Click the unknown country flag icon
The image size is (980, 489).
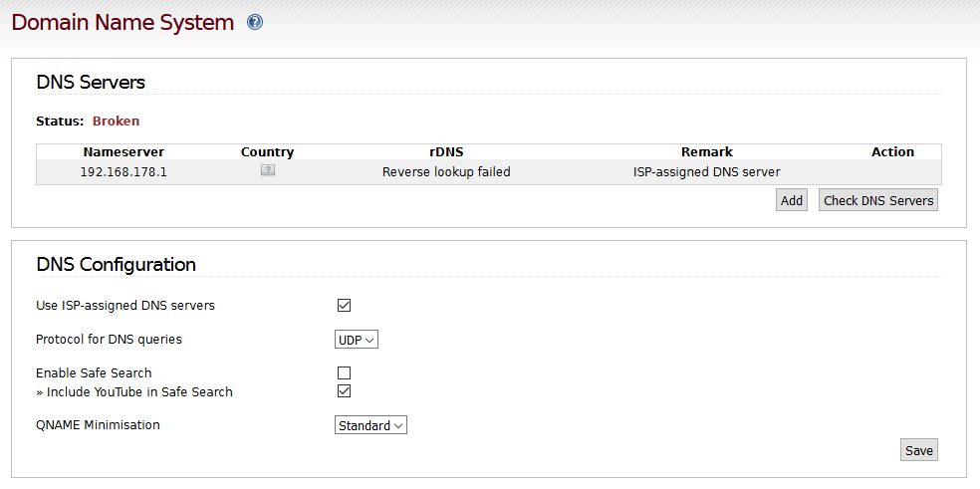tap(268, 170)
